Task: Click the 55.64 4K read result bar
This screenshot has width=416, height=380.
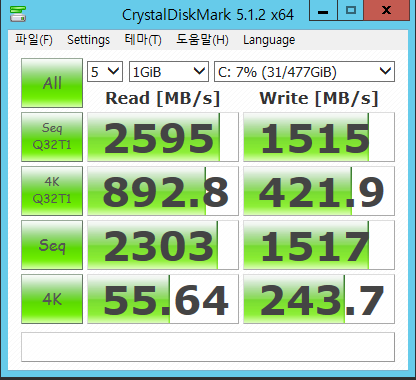Action: coord(163,299)
